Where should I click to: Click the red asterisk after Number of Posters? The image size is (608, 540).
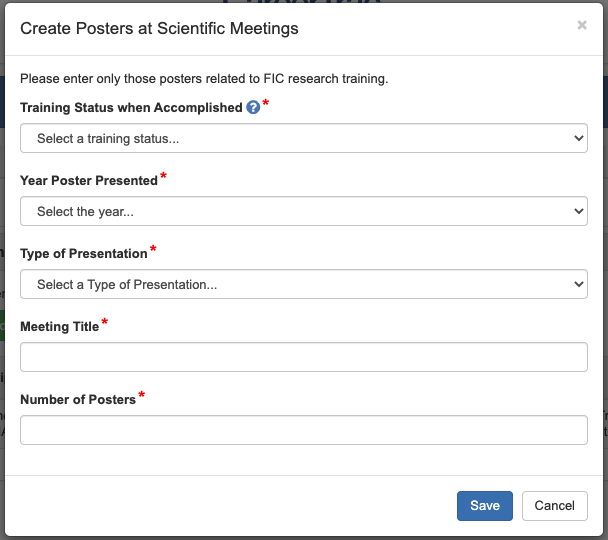[142, 397]
